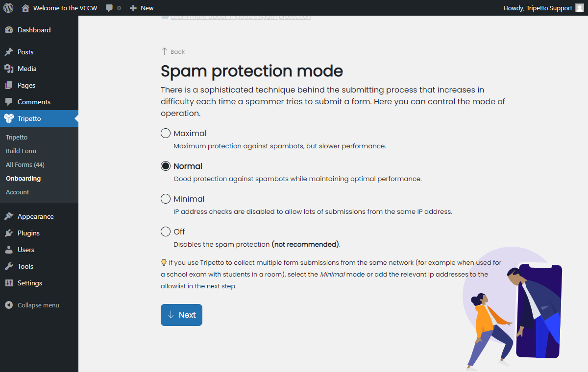Click the Posts pushpin icon
This screenshot has width=588, height=372.
(9, 52)
